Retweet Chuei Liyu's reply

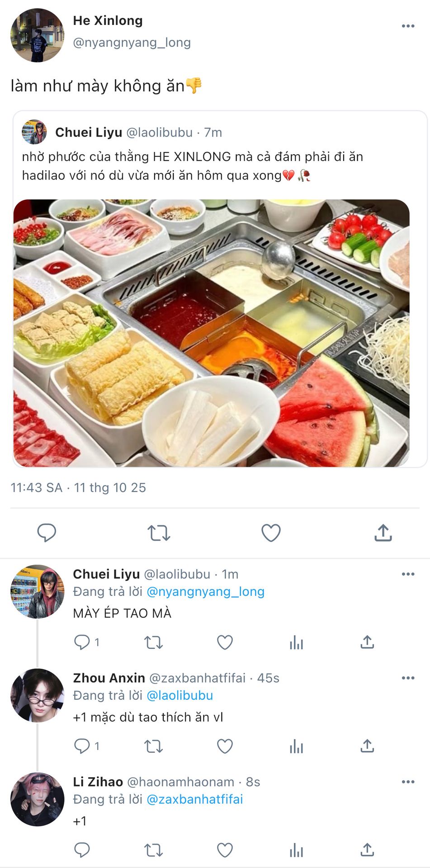153,642
